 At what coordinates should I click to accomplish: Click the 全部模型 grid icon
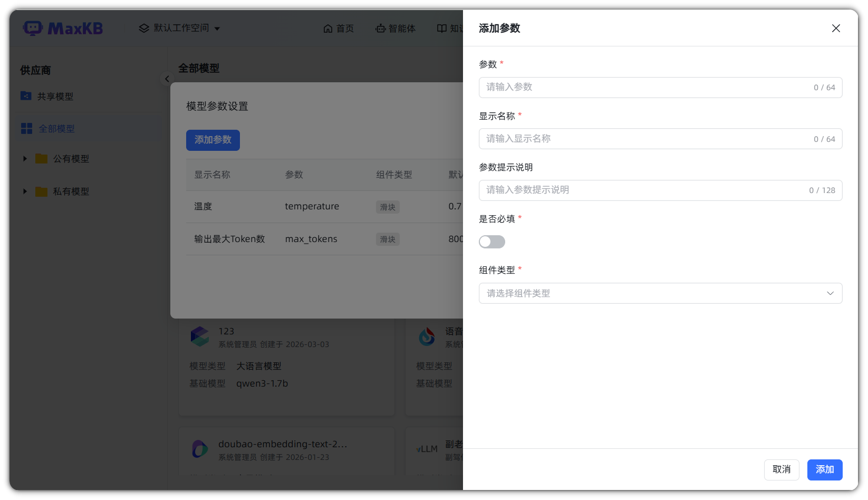click(x=26, y=129)
